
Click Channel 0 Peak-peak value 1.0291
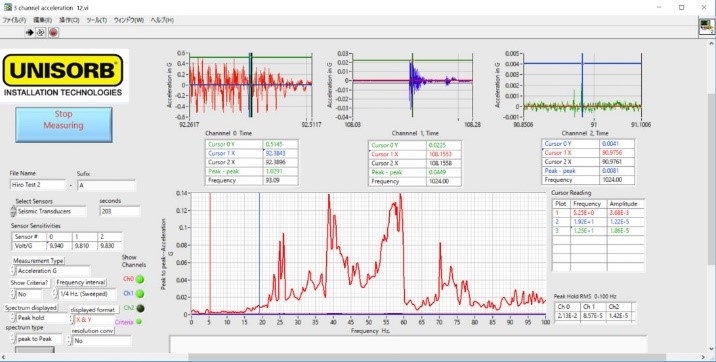[x=281, y=171]
